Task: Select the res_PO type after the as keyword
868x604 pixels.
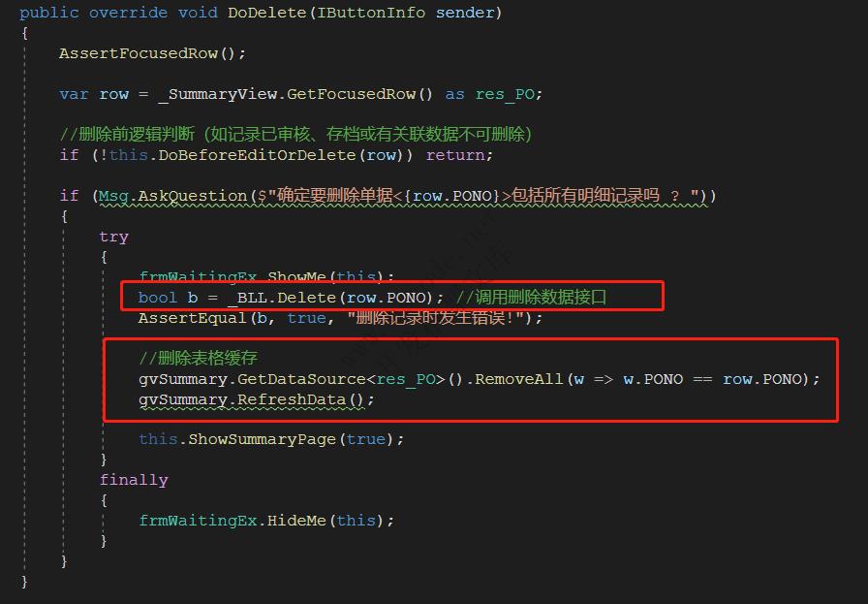Action: 514,94
